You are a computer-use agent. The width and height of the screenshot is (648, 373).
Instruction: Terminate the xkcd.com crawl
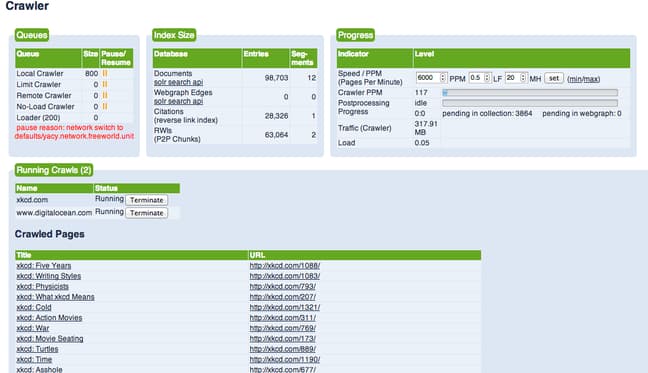(x=147, y=200)
